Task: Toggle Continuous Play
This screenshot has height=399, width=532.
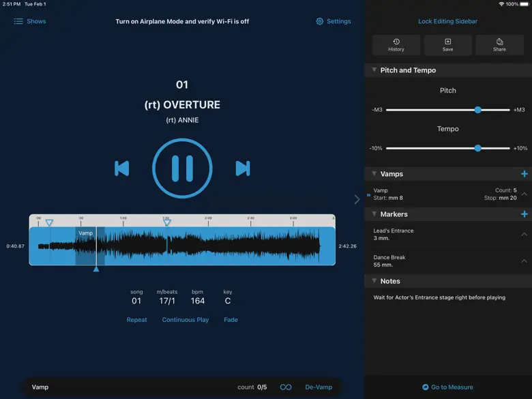Action: coord(186,320)
